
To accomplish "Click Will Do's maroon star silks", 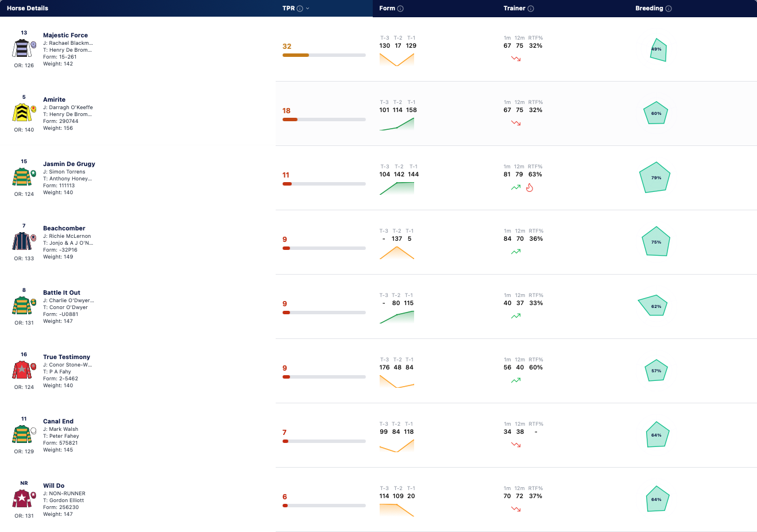I will click(x=22, y=499).
